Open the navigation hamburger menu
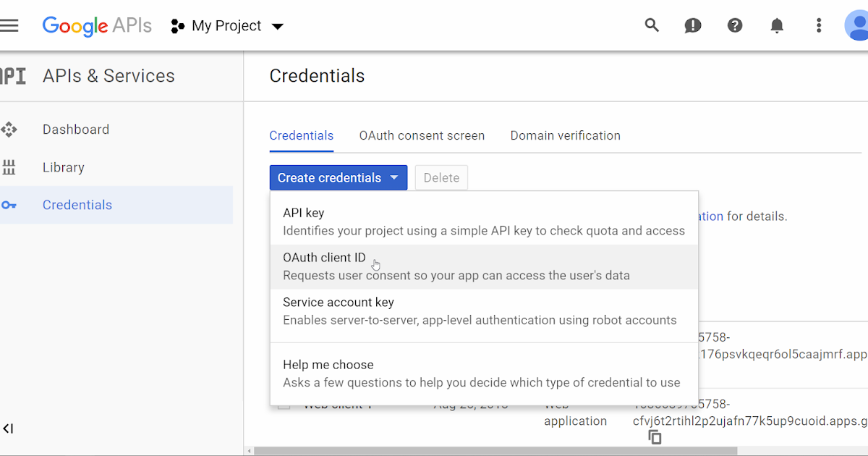This screenshot has width=868, height=456. click(x=10, y=25)
